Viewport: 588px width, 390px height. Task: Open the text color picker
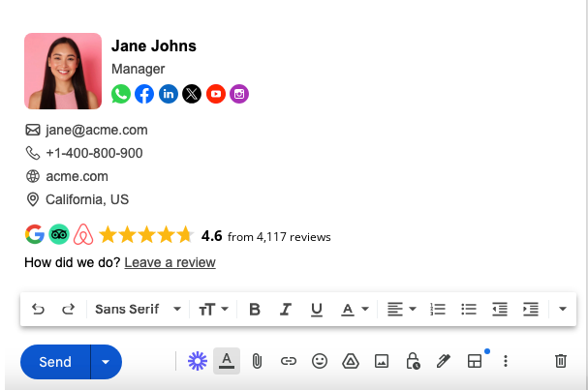click(x=355, y=309)
